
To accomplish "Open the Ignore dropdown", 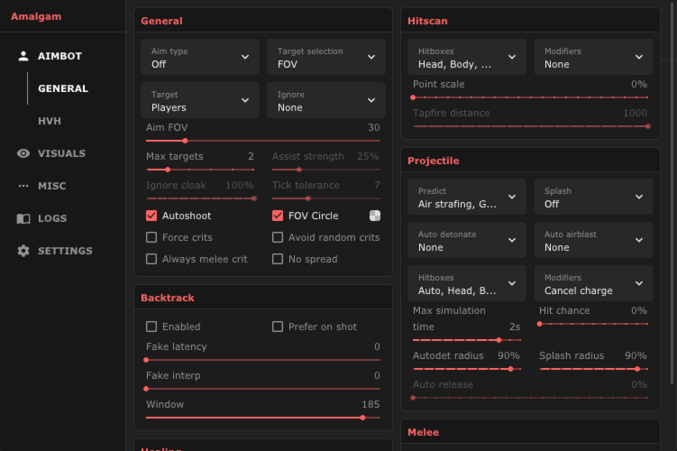I will (326, 100).
